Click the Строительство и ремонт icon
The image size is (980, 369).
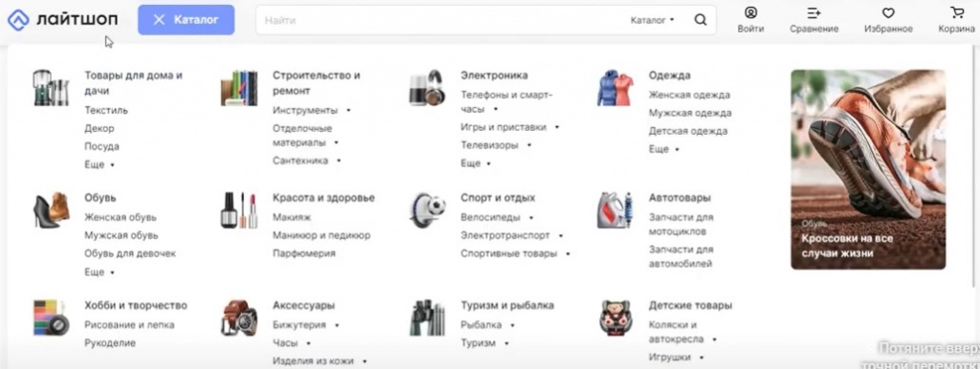click(238, 87)
